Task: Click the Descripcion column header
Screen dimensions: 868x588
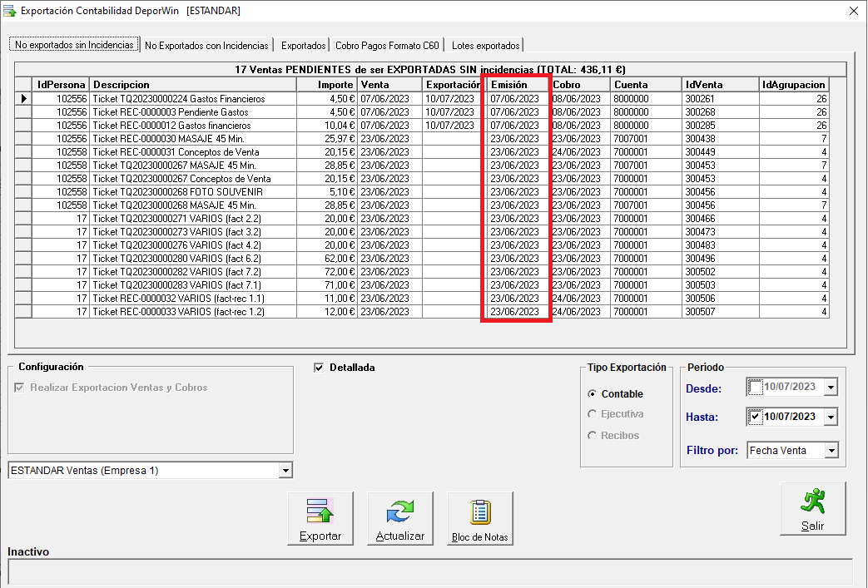Action: coord(193,85)
